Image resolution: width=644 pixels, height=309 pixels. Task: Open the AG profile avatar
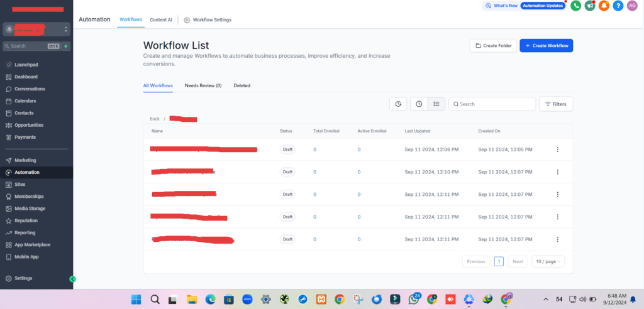click(x=632, y=6)
